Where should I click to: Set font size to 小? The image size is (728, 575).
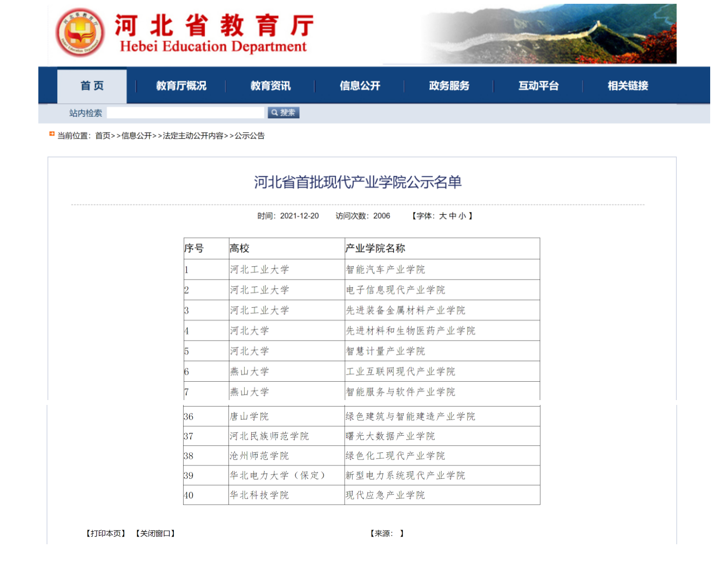[x=462, y=216]
